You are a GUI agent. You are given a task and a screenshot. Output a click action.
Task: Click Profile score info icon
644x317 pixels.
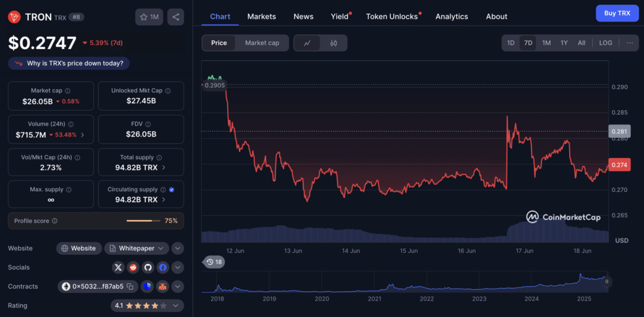pyautogui.click(x=55, y=221)
